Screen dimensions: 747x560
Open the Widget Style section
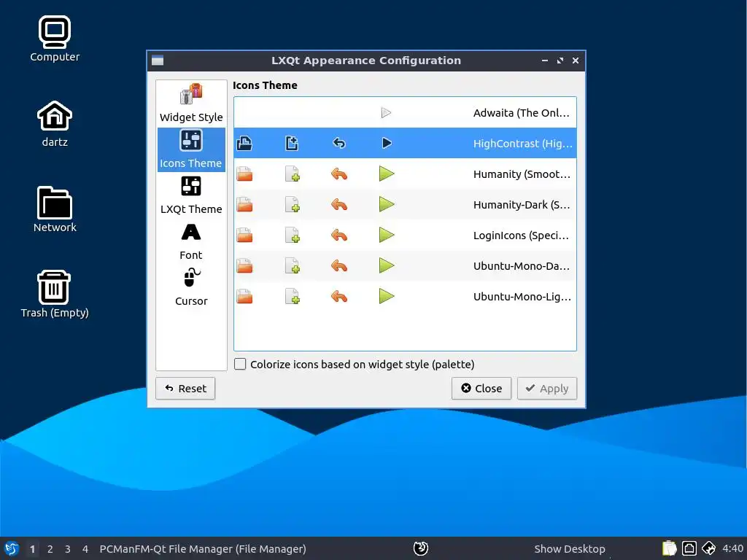(191, 104)
